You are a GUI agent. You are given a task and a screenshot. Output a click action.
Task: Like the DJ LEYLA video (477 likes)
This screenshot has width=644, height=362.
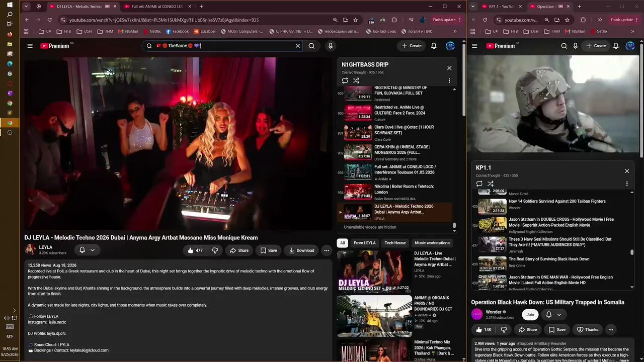(x=195, y=250)
